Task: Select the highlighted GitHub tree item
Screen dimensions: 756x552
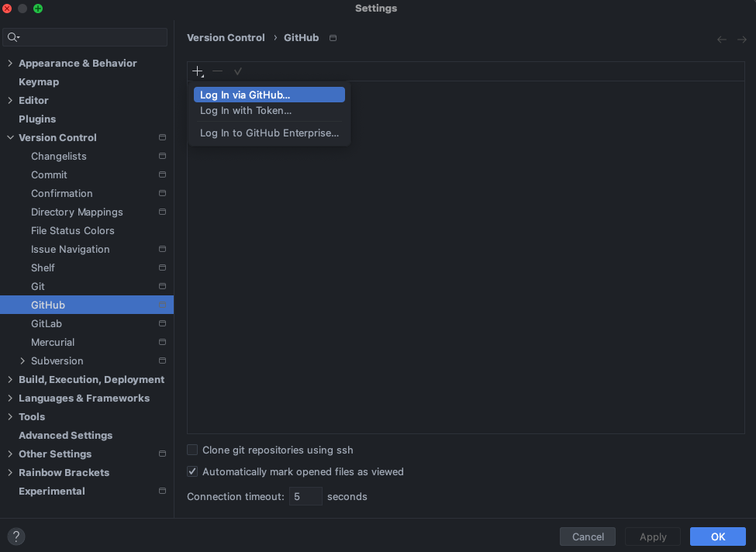Action: 87,305
